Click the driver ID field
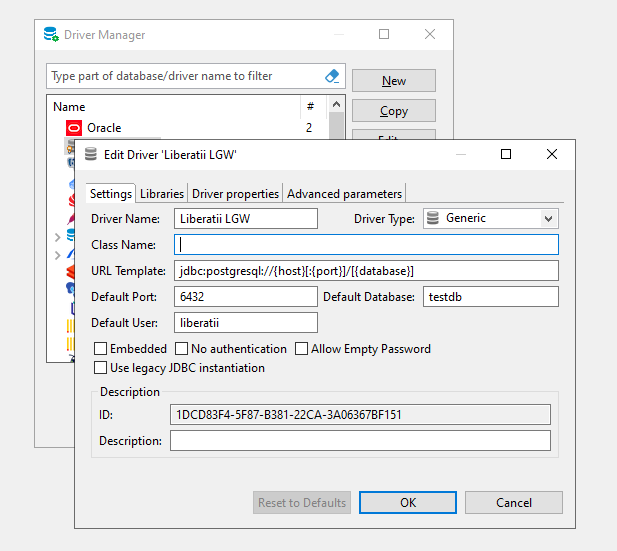 [360, 414]
